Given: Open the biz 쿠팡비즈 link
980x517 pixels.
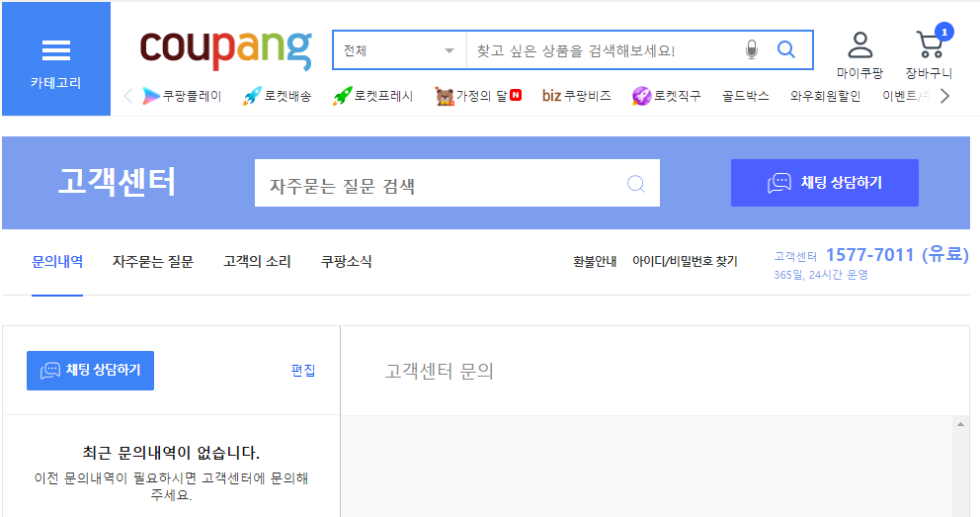Looking at the screenshot, I should click(576, 96).
